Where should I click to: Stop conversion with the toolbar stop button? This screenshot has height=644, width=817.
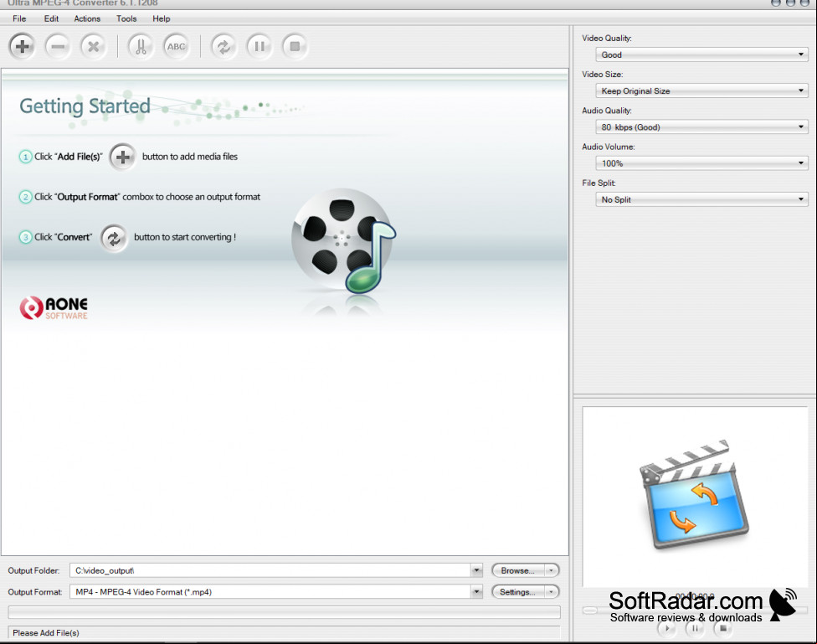[295, 46]
